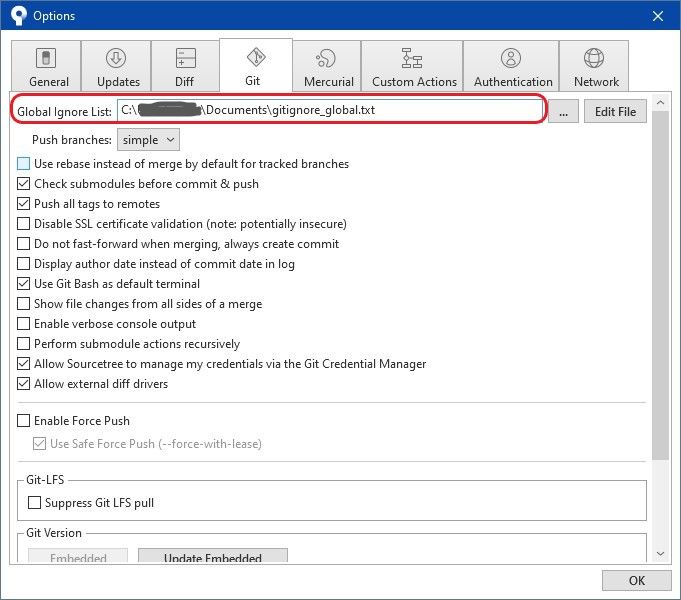
Task: Switch to the Authentication tab label
Action: tap(513, 82)
